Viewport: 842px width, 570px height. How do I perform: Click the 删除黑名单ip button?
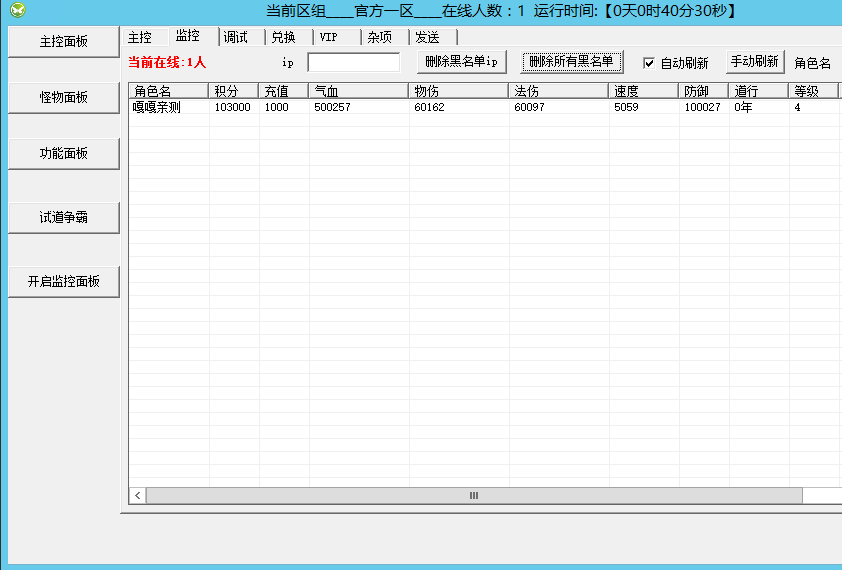(462, 62)
